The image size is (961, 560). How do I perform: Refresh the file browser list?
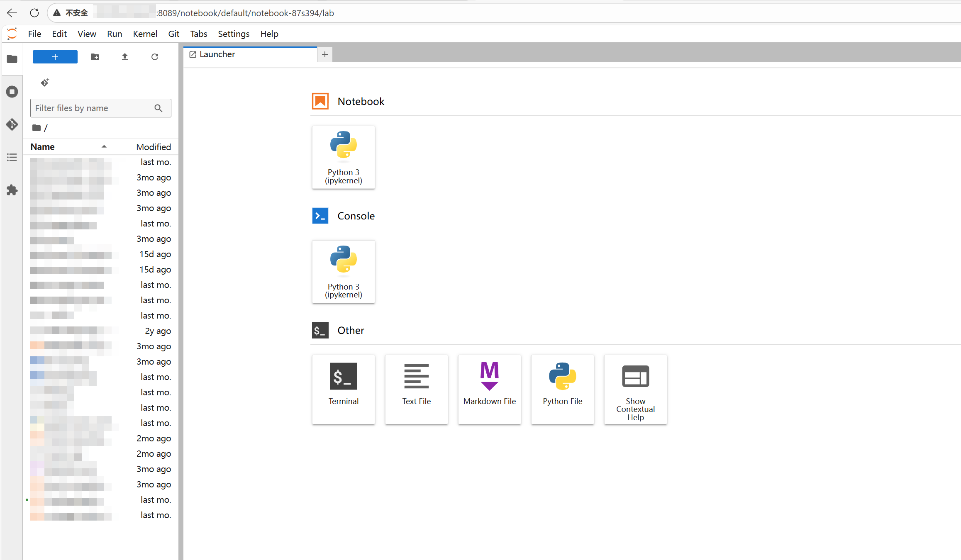(x=155, y=57)
